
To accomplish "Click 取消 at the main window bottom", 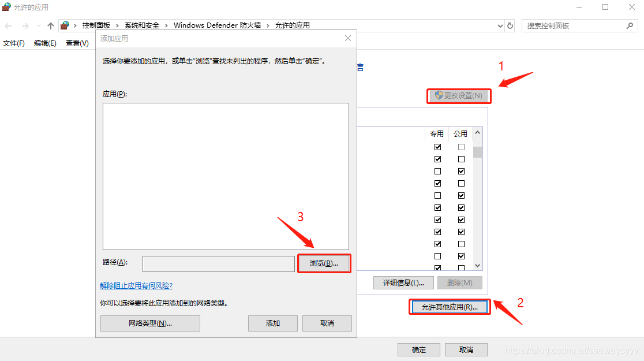I will (466, 350).
